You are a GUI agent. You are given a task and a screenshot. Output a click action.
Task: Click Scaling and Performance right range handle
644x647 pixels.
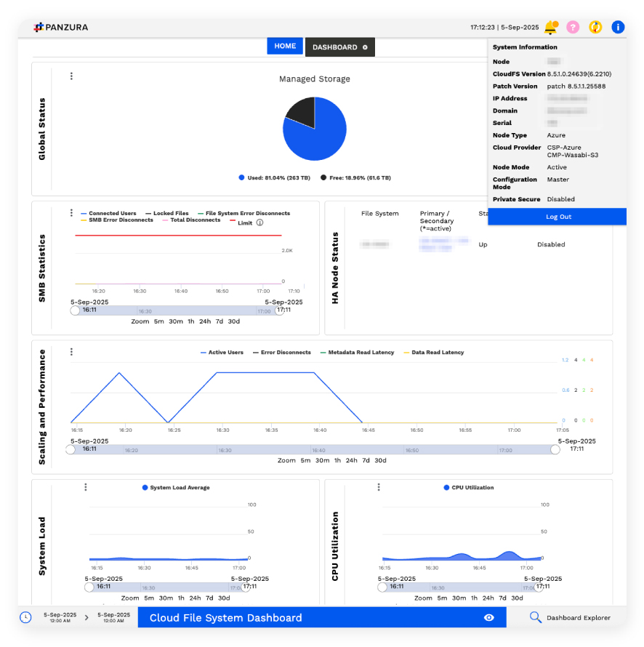[555, 450]
